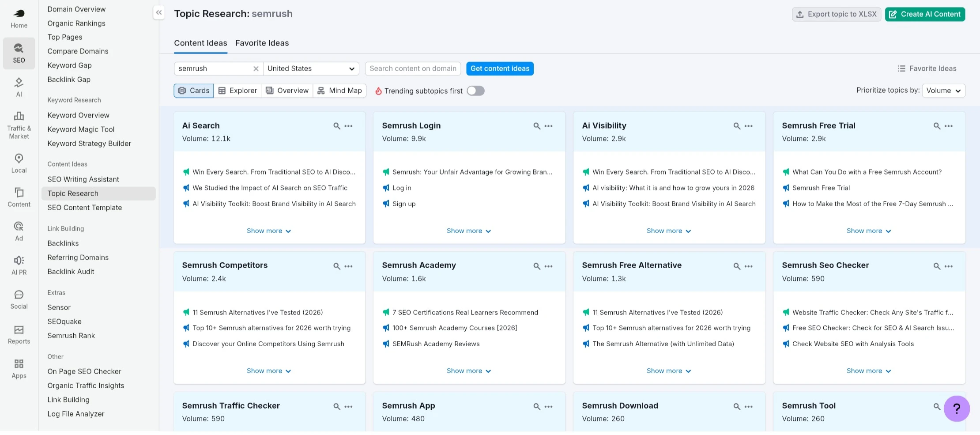Screen dimensions: 980x435
Task: Open the Apps section icon
Action: coord(19,369)
